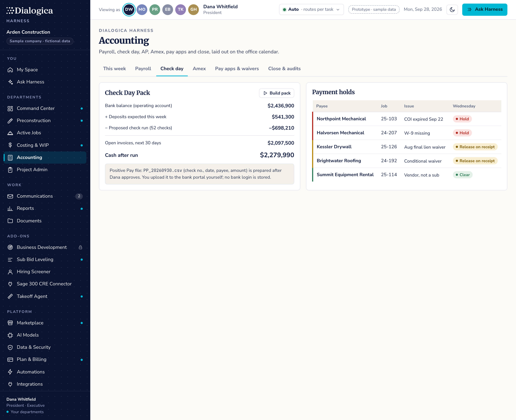Click the Hiring Screener person icon

click(10, 272)
